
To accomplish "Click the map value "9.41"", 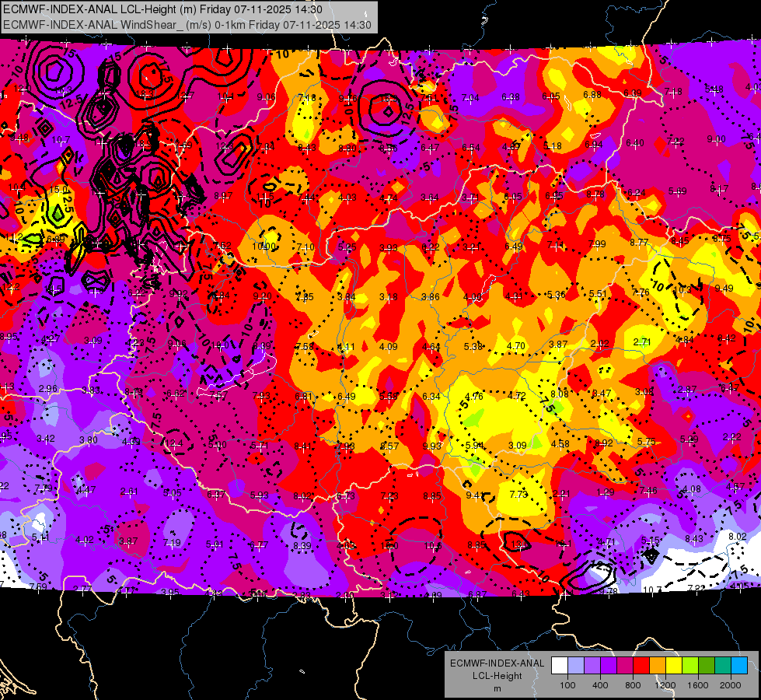I will point(475,495).
